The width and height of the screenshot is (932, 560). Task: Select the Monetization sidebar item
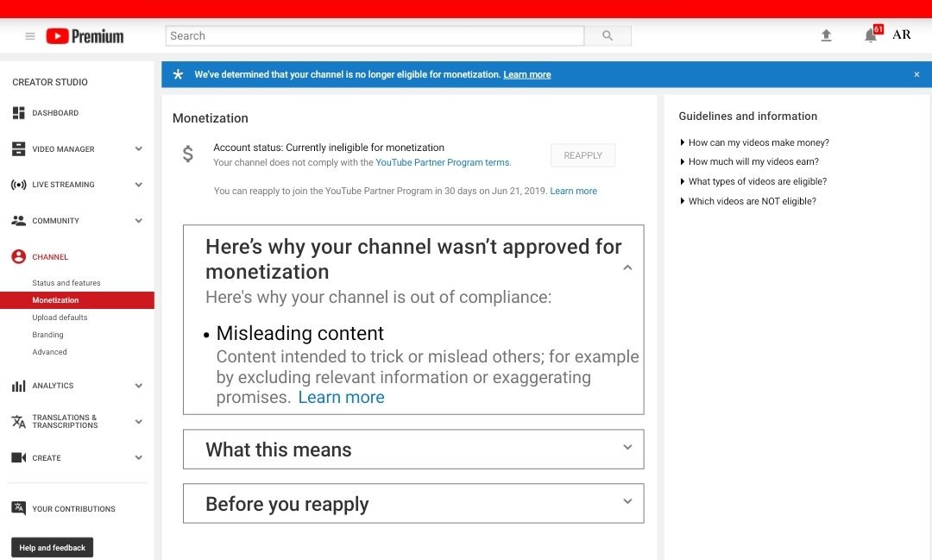(x=78, y=300)
